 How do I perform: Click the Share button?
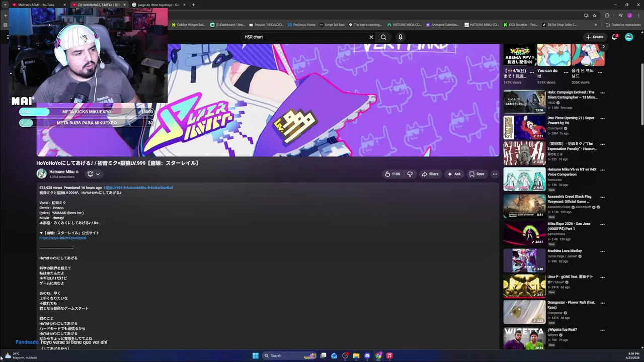(x=430, y=174)
